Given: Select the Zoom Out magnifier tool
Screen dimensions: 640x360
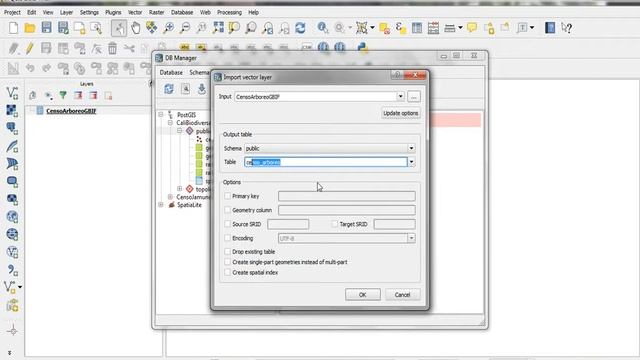Looking at the screenshot, I should click(185, 28).
